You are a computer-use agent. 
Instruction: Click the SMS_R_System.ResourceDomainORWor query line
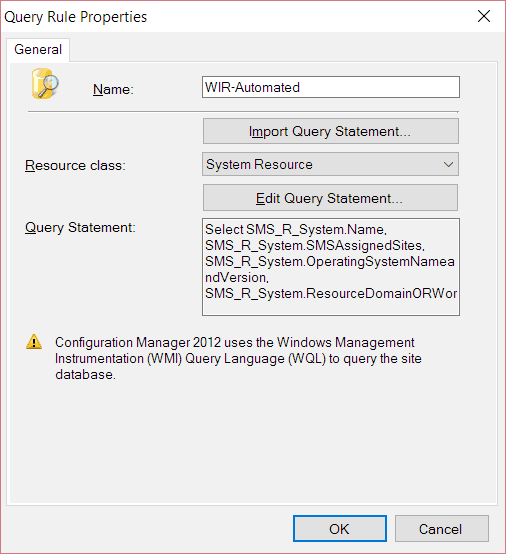pos(331,294)
